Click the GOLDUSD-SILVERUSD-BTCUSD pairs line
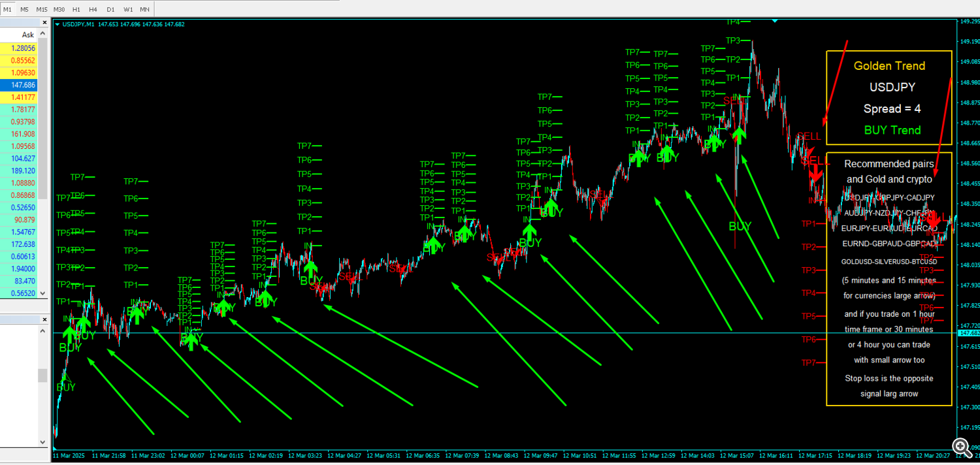980x465 pixels. (x=889, y=261)
